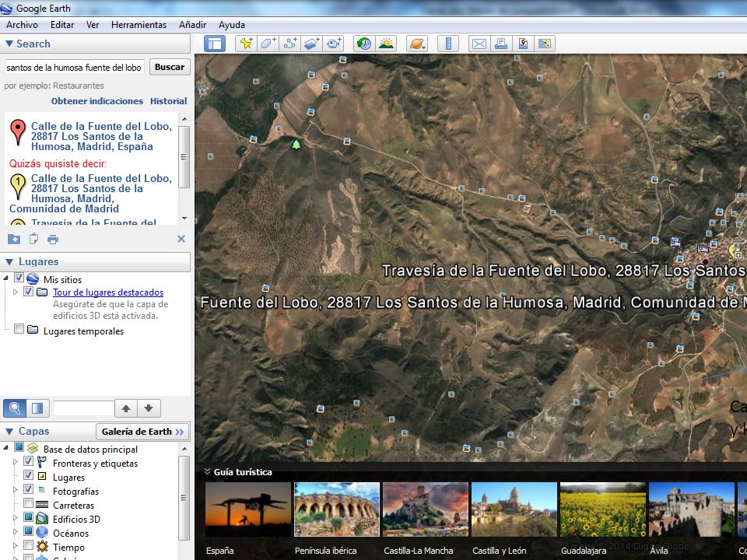Record a tour with camera icon
The height and width of the screenshot is (560, 747).
[x=334, y=44]
